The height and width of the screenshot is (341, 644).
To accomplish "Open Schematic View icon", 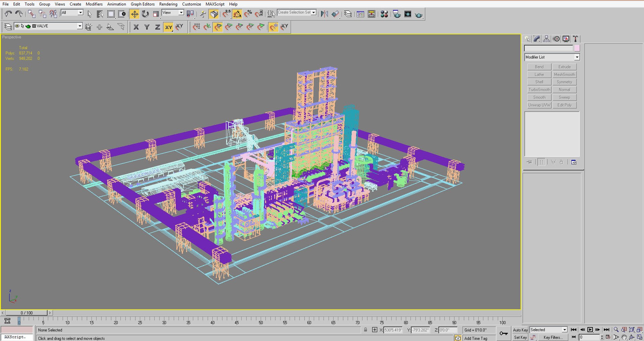I will (x=371, y=14).
